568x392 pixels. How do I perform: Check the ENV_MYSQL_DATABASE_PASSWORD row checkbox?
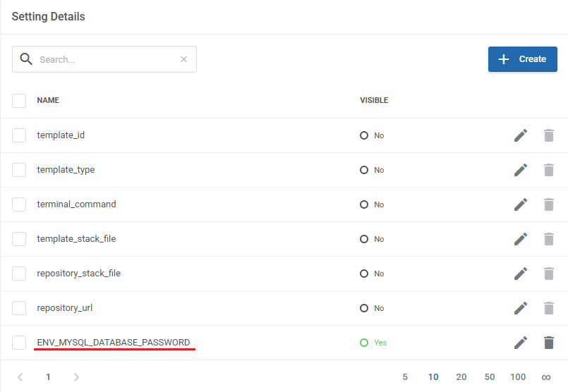[x=19, y=343]
